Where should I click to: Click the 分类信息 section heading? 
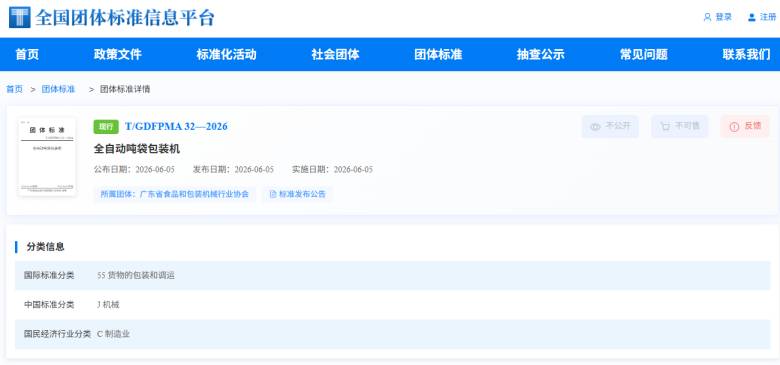[x=45, y=247]
